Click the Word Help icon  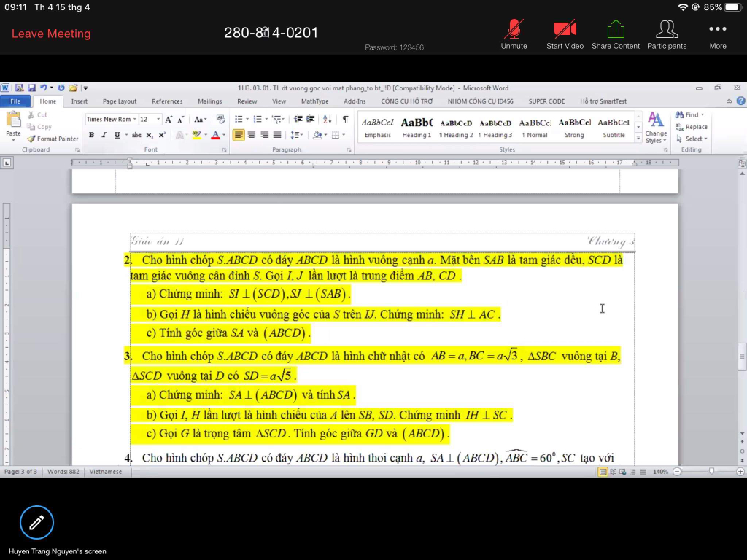pyautogui.click(x=741, y=101)
